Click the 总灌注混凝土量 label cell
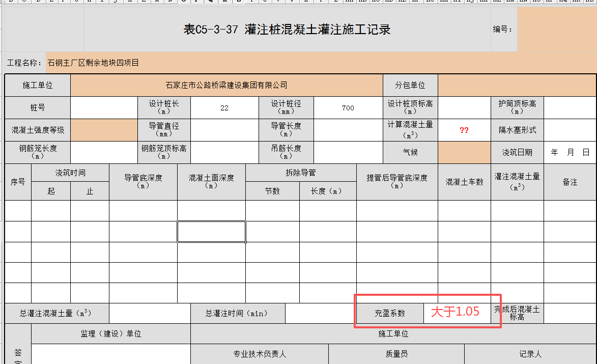The image size is (597, 364). coord(56,314)
